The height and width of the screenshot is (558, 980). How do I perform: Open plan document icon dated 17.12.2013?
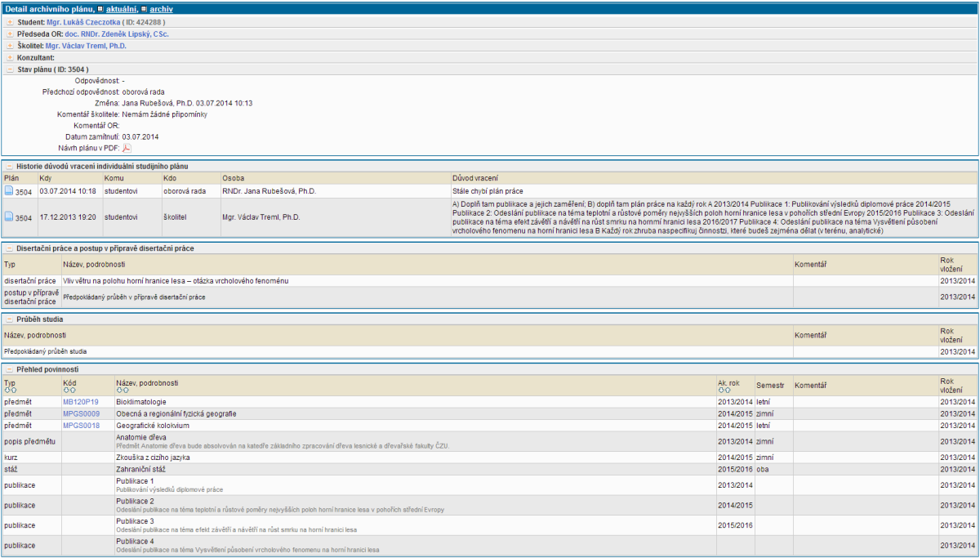[x=8, y=217]
